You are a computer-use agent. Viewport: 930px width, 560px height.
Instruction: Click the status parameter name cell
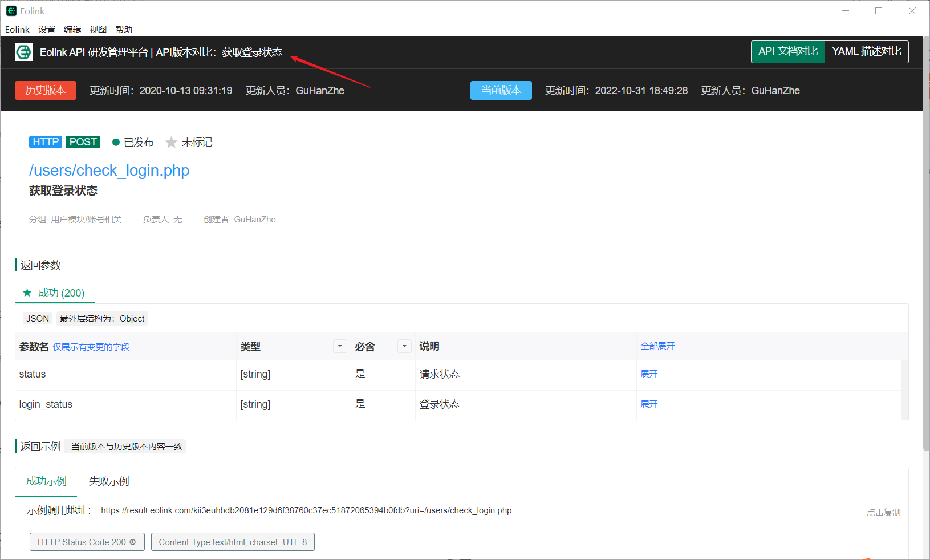click(126, 375)
